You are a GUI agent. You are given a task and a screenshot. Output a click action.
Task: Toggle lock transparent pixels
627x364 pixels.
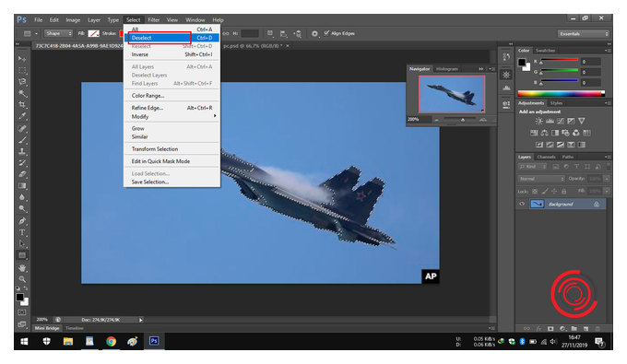coord(535,192)
